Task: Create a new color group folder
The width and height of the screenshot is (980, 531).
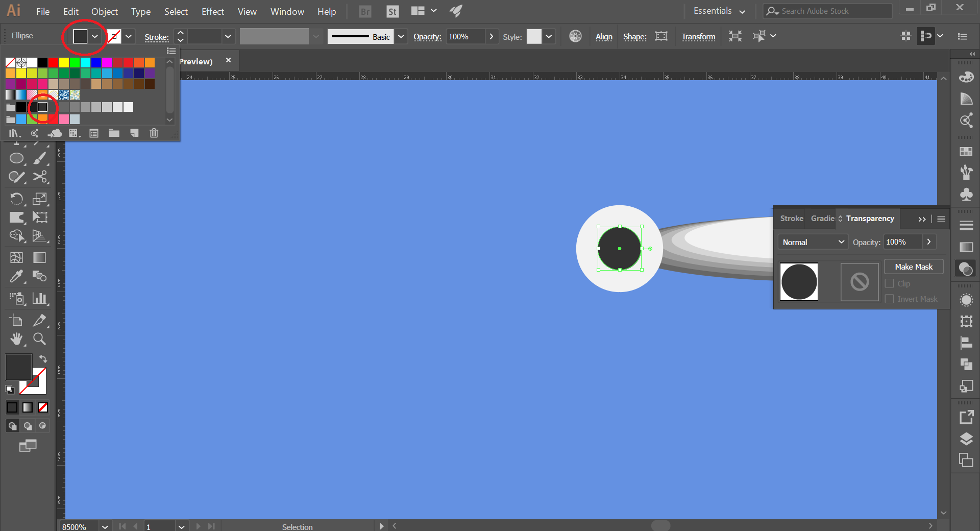Action: (114, 133)
